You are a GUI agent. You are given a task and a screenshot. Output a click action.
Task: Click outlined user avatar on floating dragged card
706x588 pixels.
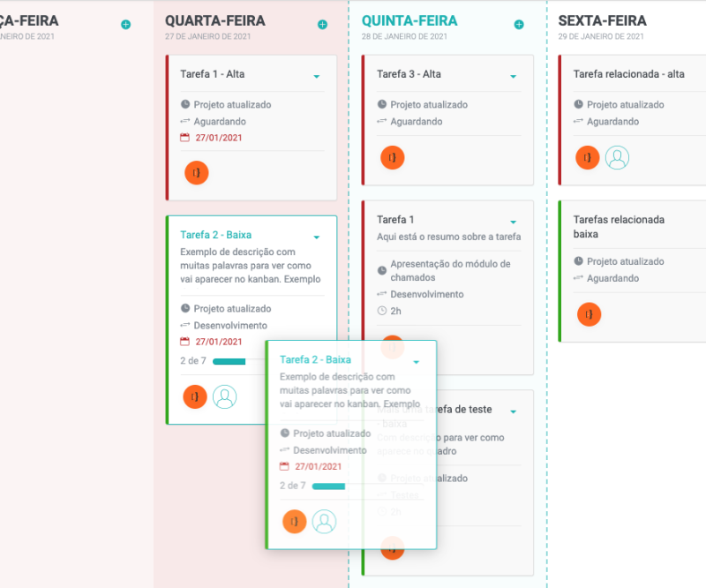[x=325, y=522]
